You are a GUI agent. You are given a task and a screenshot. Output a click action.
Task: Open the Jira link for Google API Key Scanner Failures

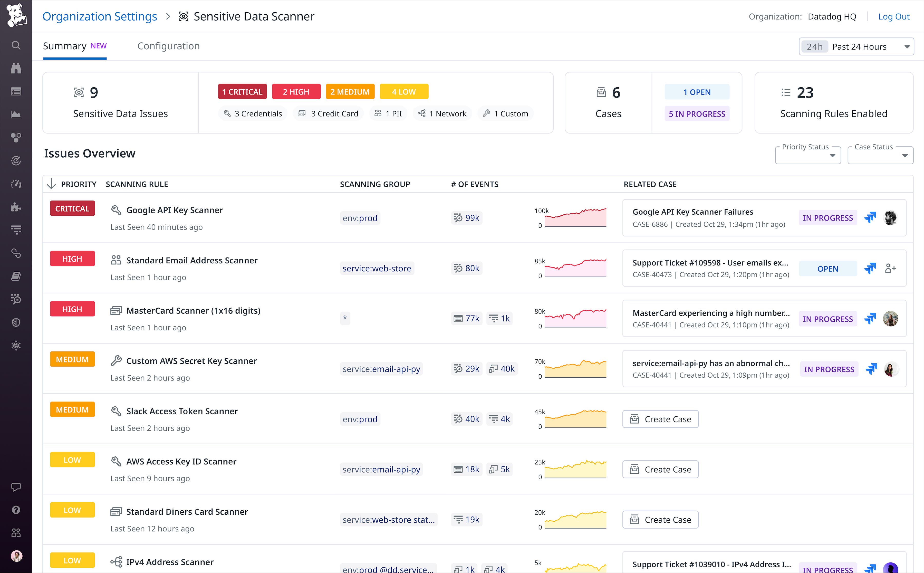tap(870, 217)
